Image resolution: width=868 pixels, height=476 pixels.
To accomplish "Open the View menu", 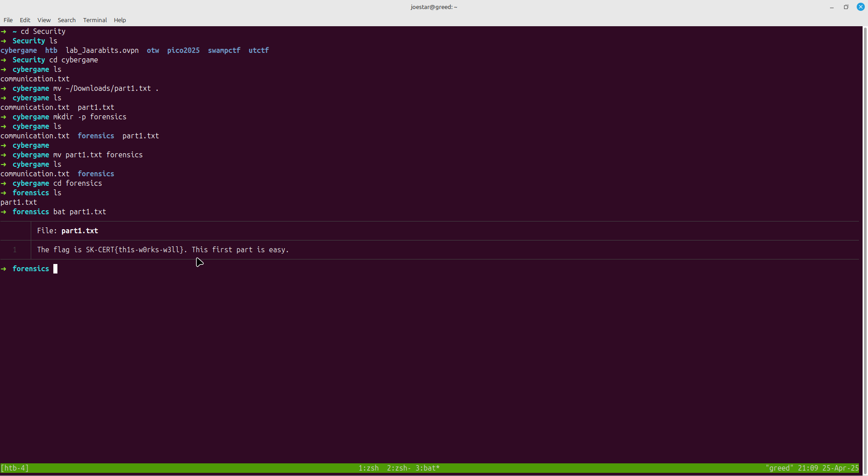I will 44,20.
